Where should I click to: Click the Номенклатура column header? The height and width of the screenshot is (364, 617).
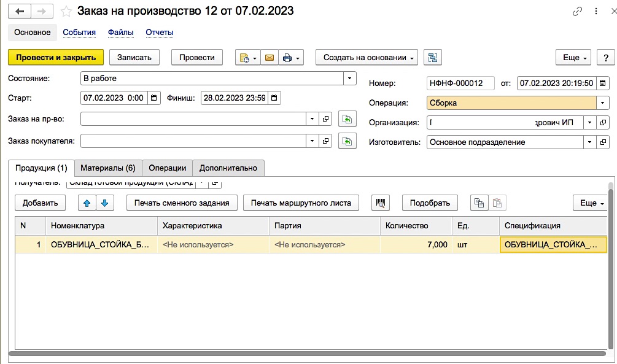(101, 226)
